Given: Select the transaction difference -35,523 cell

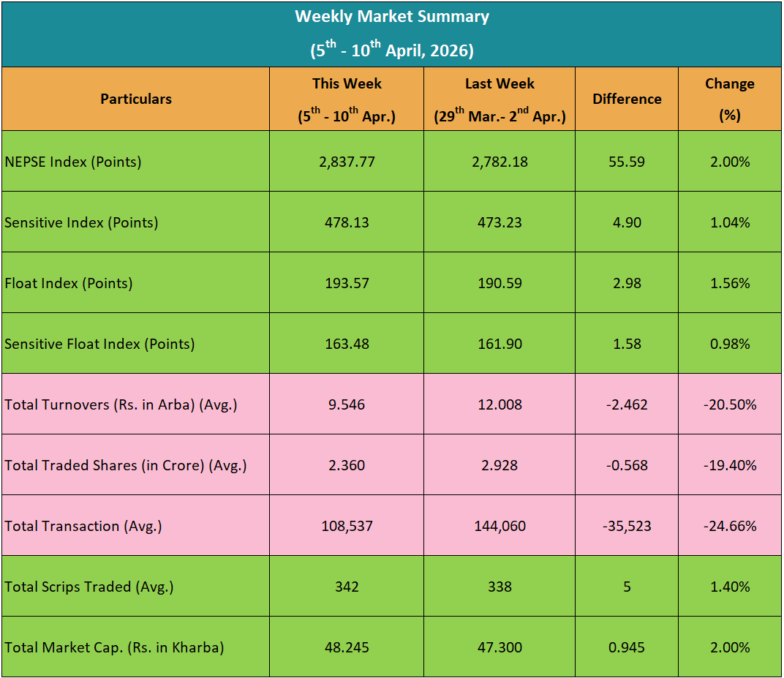Looking at the screenshot, I should [627, 526].
